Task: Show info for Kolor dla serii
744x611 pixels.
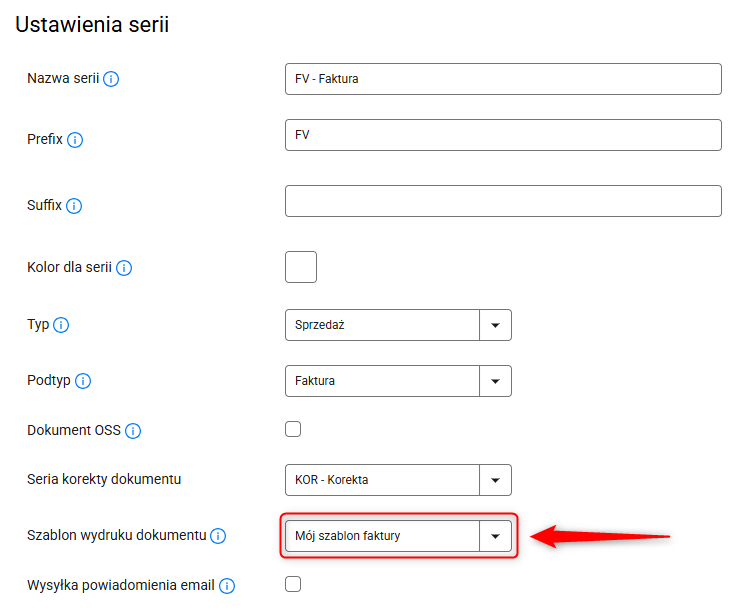Action: coord(125,268)
